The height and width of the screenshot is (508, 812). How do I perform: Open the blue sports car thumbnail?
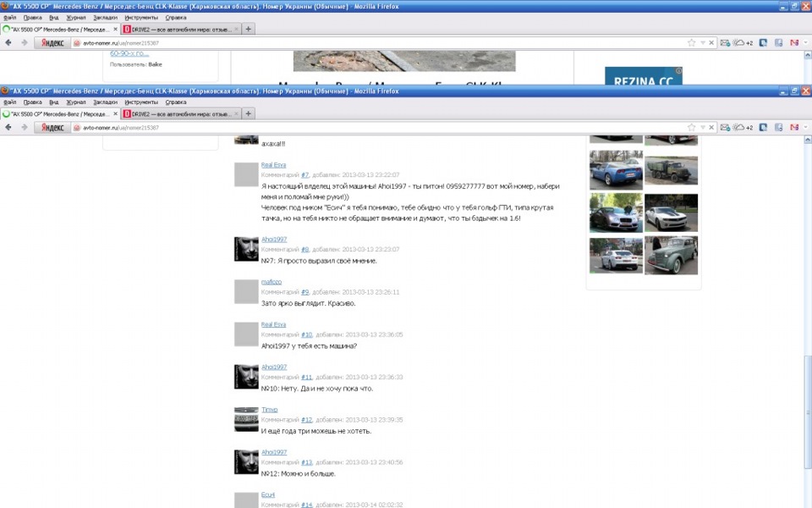[x=616, y=170]
